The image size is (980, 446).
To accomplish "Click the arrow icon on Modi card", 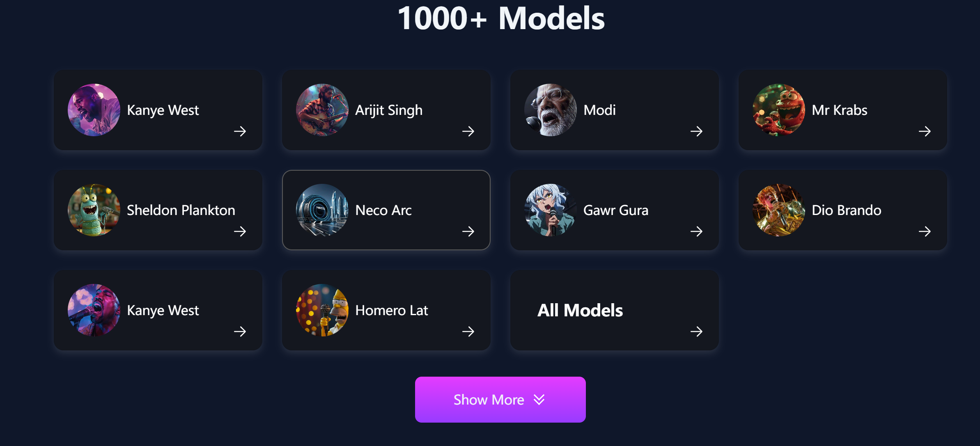I will click(x=696, y=131).
